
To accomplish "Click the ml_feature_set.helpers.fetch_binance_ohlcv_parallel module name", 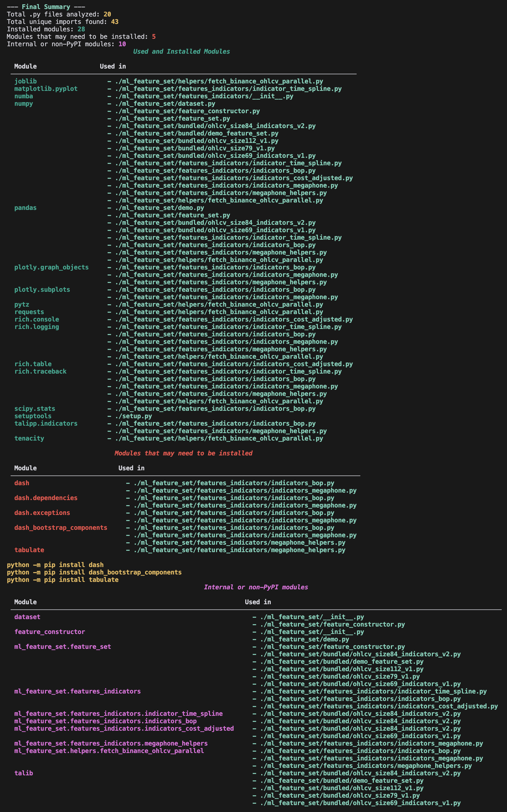I will click(109, 751).
